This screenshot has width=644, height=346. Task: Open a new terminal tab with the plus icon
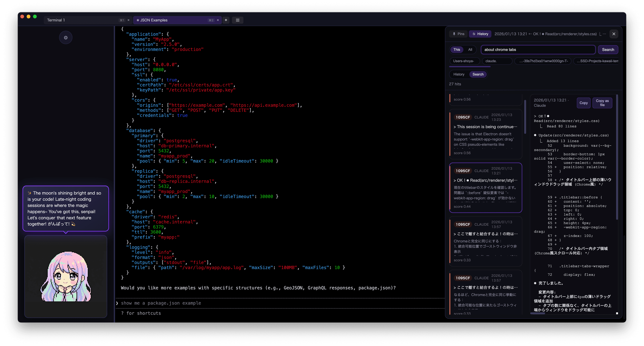coord(226,20)
